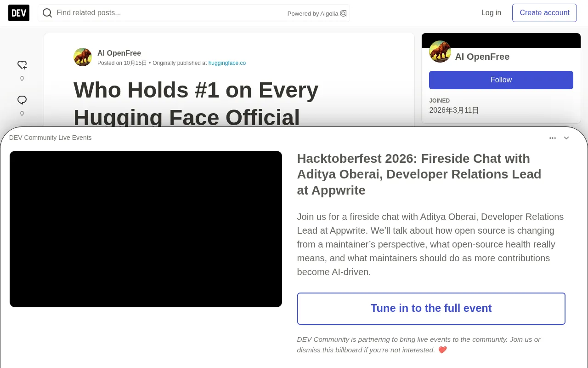Click the Powered by Algolia text
Viewport: 588px width, 368px height.
(x=313, y=14)
